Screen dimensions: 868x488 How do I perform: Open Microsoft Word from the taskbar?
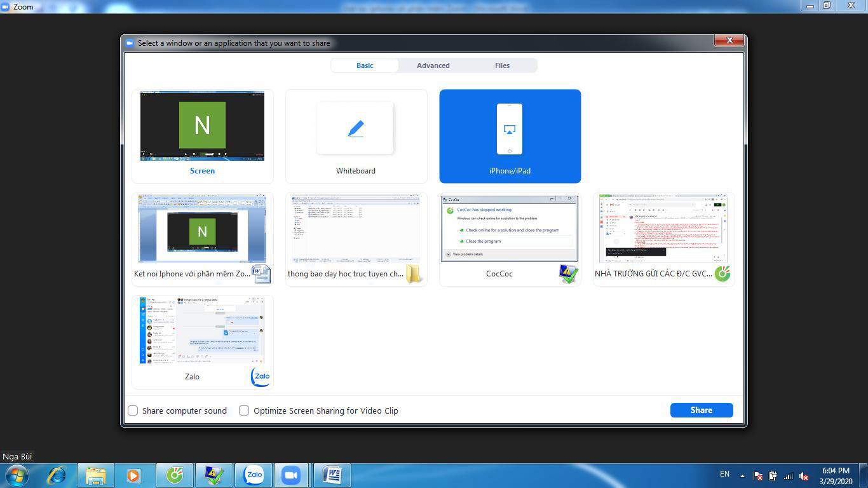332,475
